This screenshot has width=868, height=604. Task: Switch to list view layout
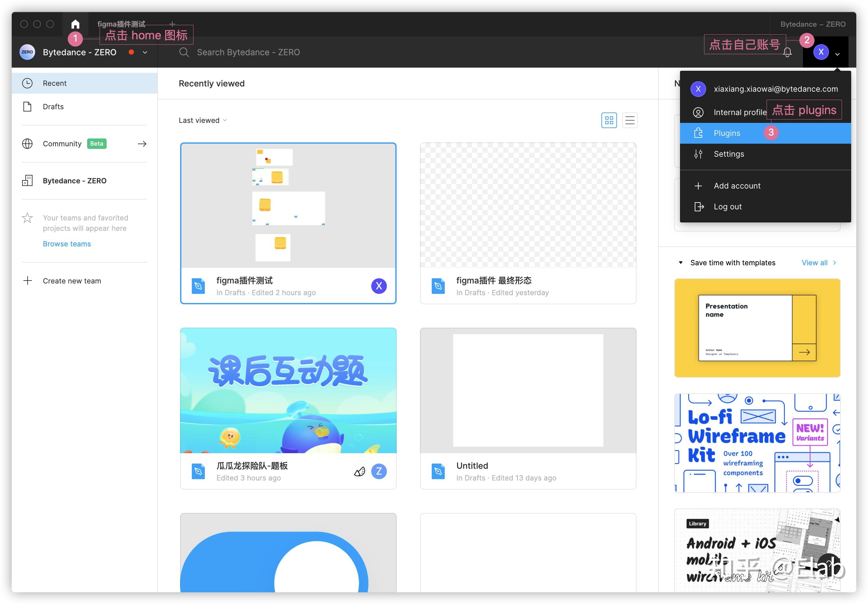click(630, 120)
